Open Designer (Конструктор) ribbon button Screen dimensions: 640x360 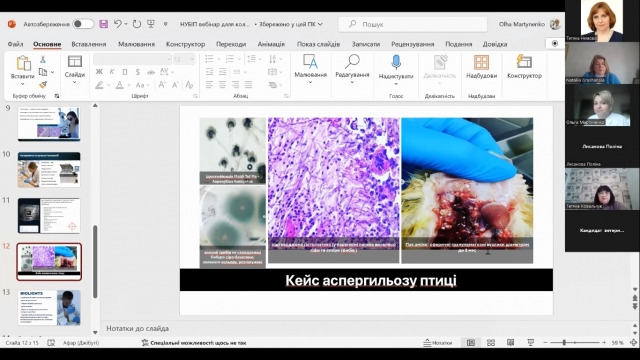pyautogui.click(x=524, y=67)
